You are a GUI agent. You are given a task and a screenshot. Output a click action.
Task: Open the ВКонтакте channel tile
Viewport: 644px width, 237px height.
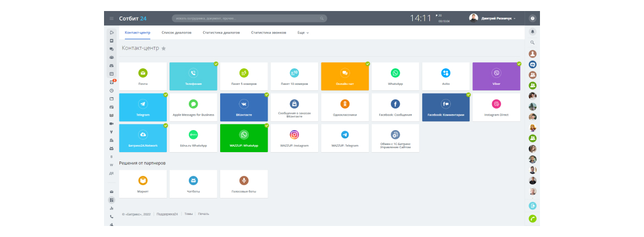pos(244,107)
